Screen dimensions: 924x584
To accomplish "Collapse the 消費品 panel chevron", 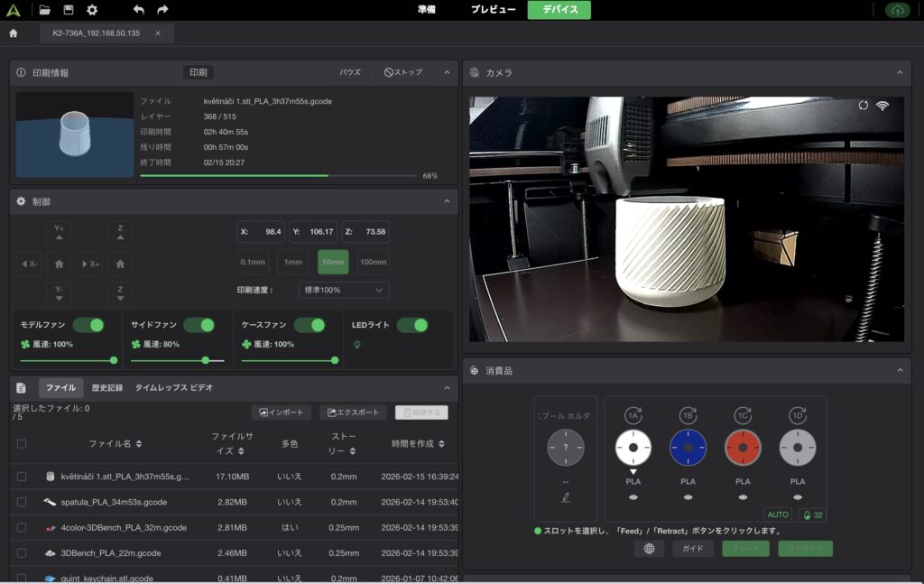I will [899, 368].
